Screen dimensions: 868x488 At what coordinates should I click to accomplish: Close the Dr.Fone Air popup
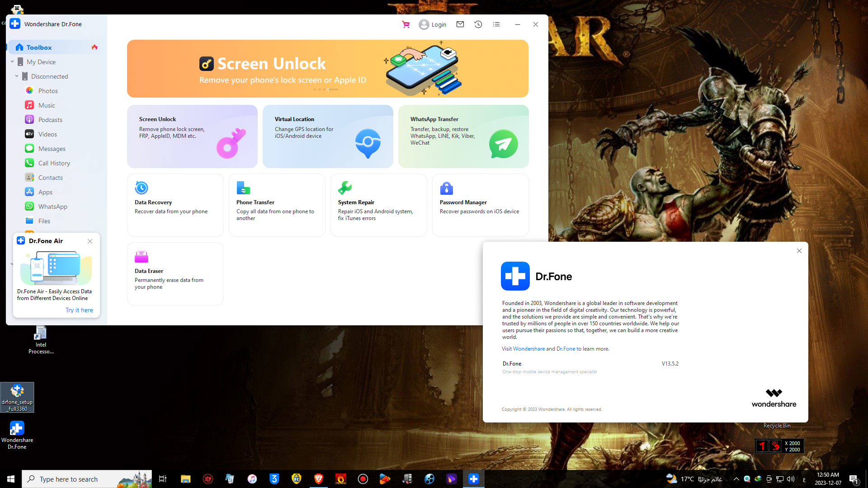90,241
